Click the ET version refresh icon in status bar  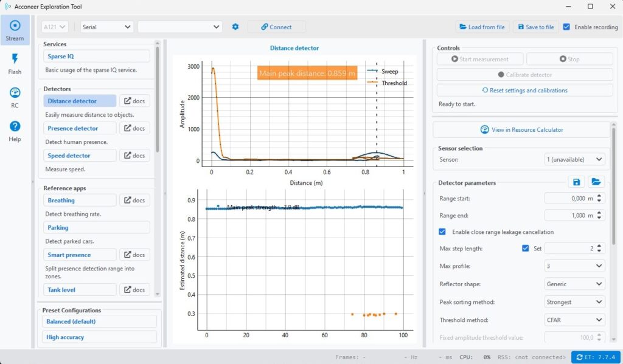pos(579,357)
